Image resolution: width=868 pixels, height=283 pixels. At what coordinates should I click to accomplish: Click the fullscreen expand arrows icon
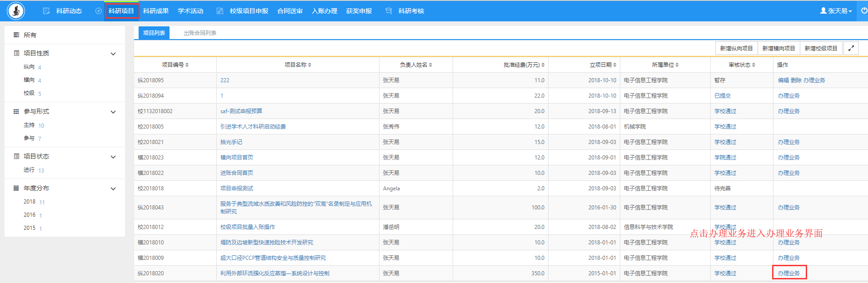point(851,48)
